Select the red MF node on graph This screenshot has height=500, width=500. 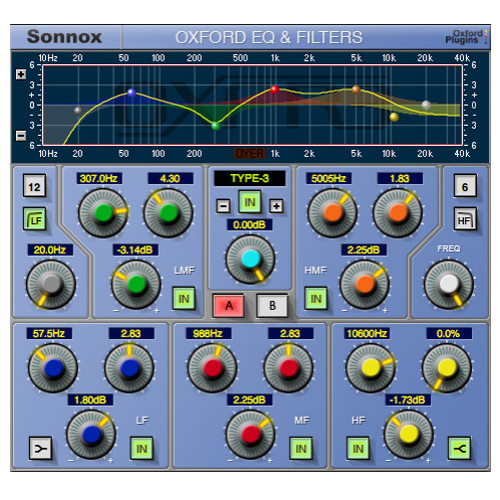click(x=275, y=89)
